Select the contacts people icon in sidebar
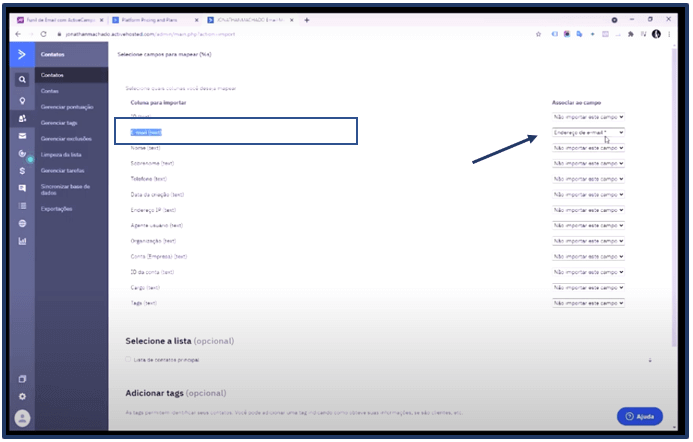The image size is (693, 442). pyautogui.click(x=22, y=118)
